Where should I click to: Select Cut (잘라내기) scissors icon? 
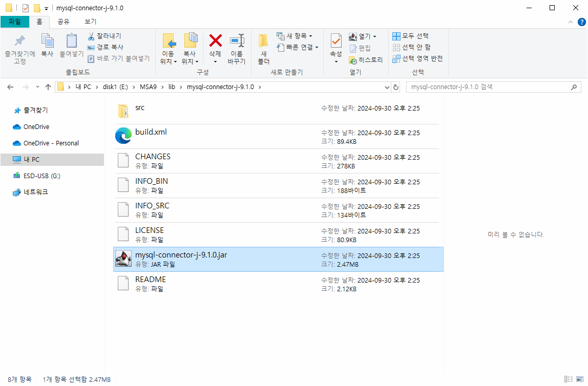coord(91,36)
